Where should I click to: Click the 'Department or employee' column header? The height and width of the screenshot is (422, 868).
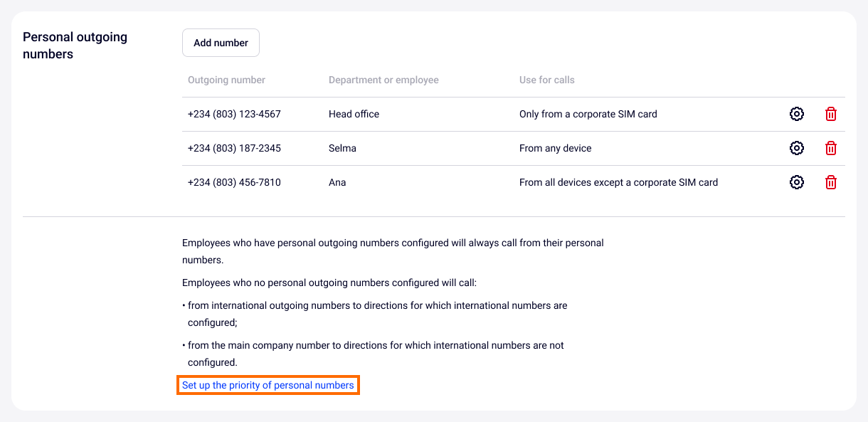pos(383,80)
